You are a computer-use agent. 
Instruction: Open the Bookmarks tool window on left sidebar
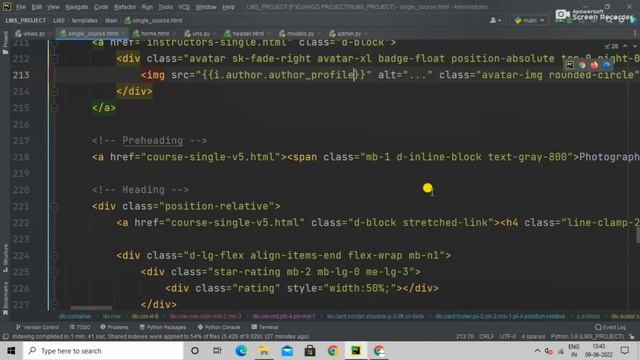pyautogui.click(x=5, y=298)
